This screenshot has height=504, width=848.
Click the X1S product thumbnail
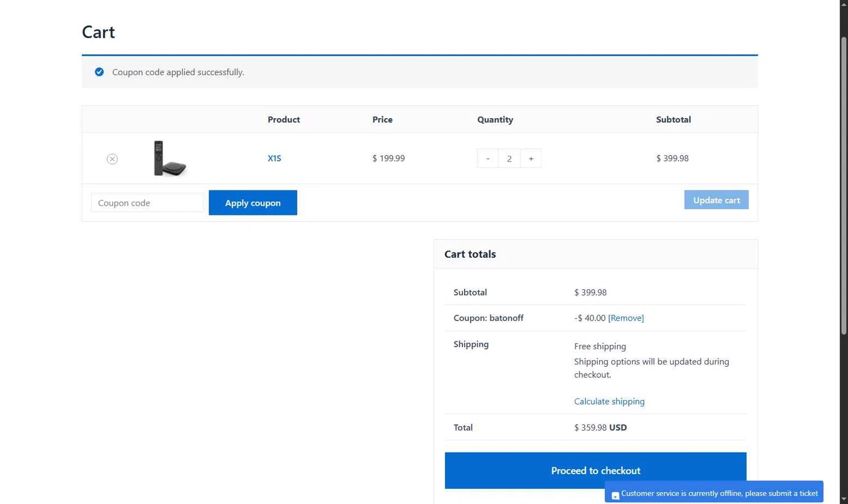170,158
